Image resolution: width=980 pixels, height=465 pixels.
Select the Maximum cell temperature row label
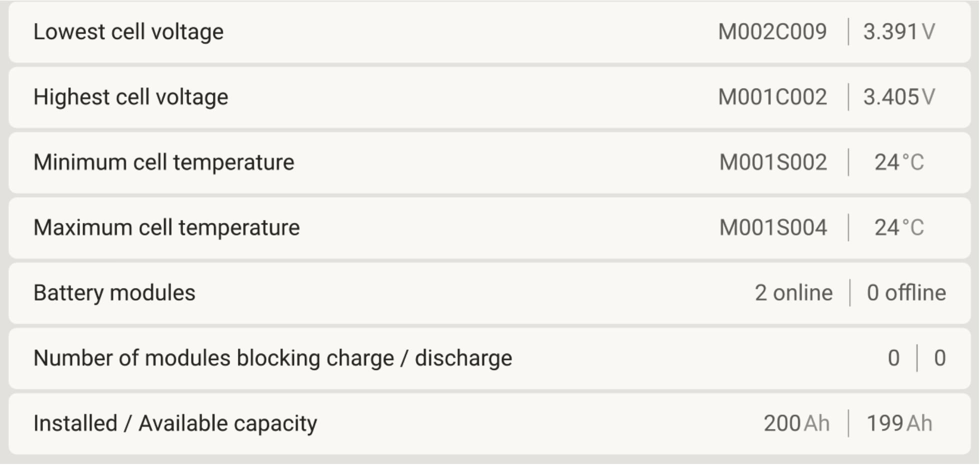[166, 228]
